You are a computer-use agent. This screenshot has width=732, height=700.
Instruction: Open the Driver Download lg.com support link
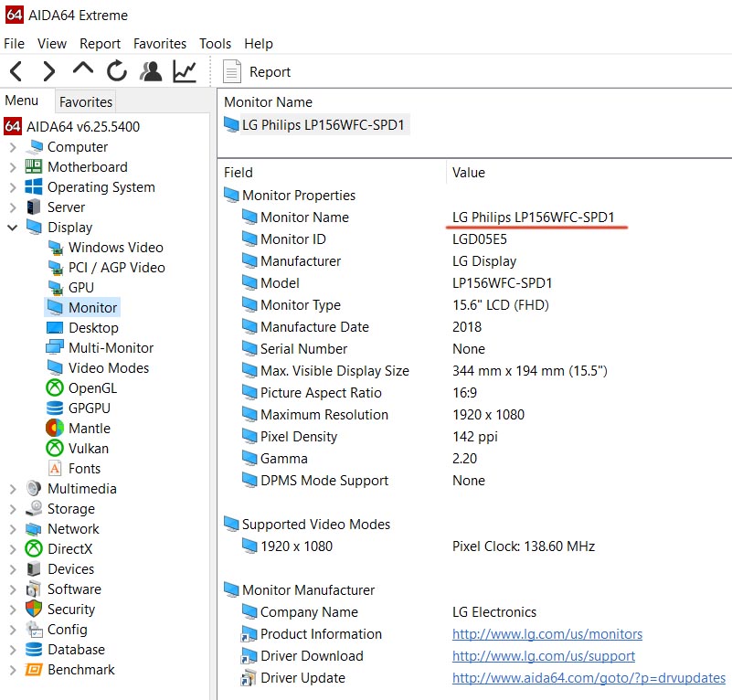[x=544, y=656]
